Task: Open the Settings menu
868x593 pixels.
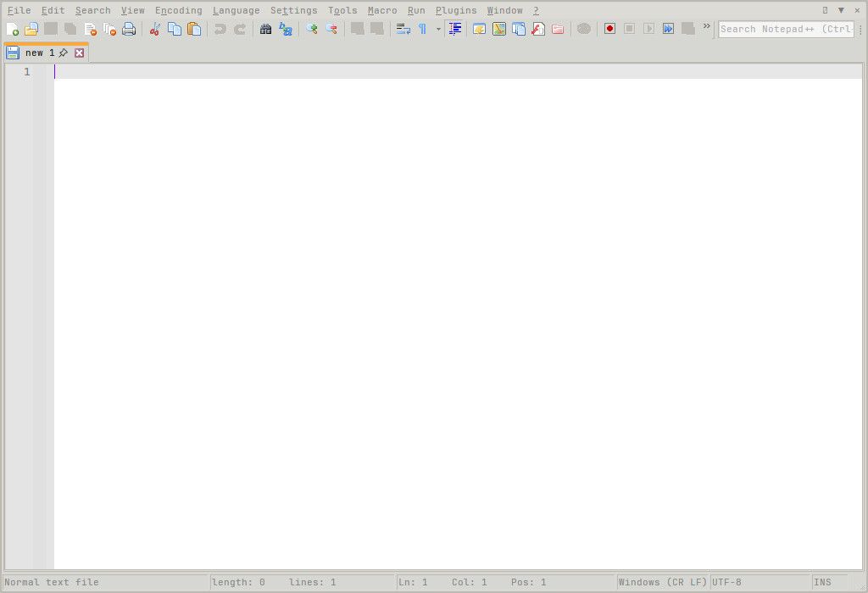Action: pyautogui.click(x=294, y=10)
